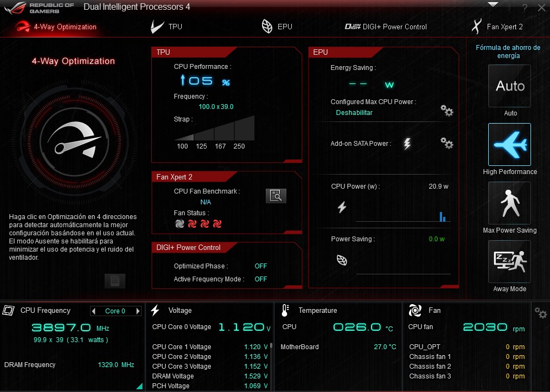Open the EPU panel header
550x392 pixels.
coord(346,52)
